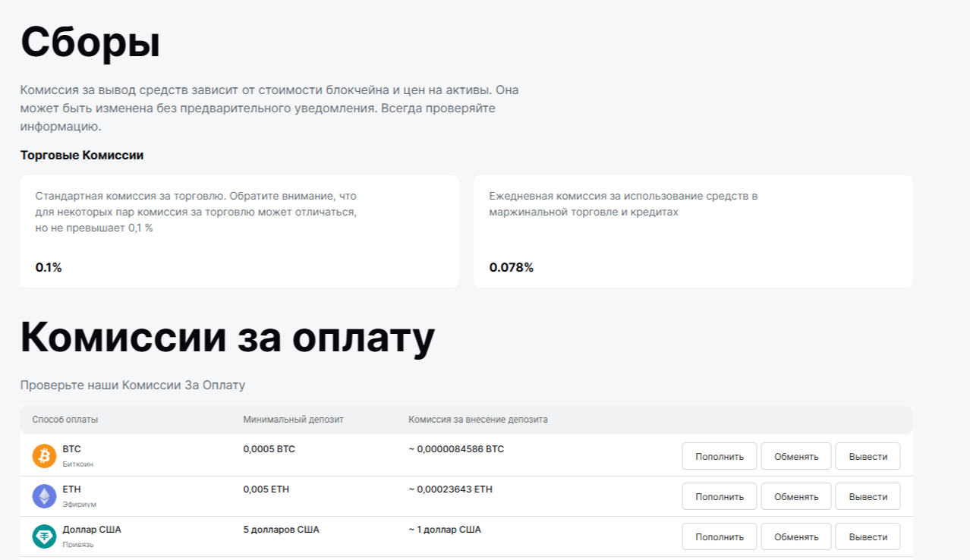
Task: Click the 0.1% trading fee value
Action: click(x=49, y=267)
